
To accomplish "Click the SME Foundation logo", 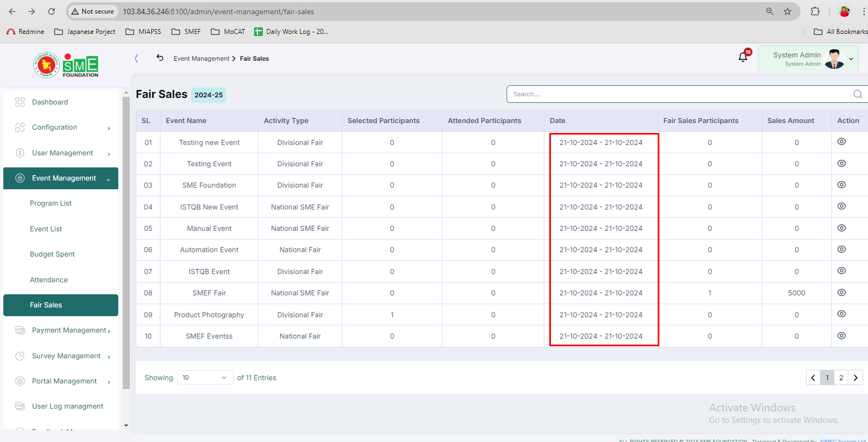I will 66,65.
